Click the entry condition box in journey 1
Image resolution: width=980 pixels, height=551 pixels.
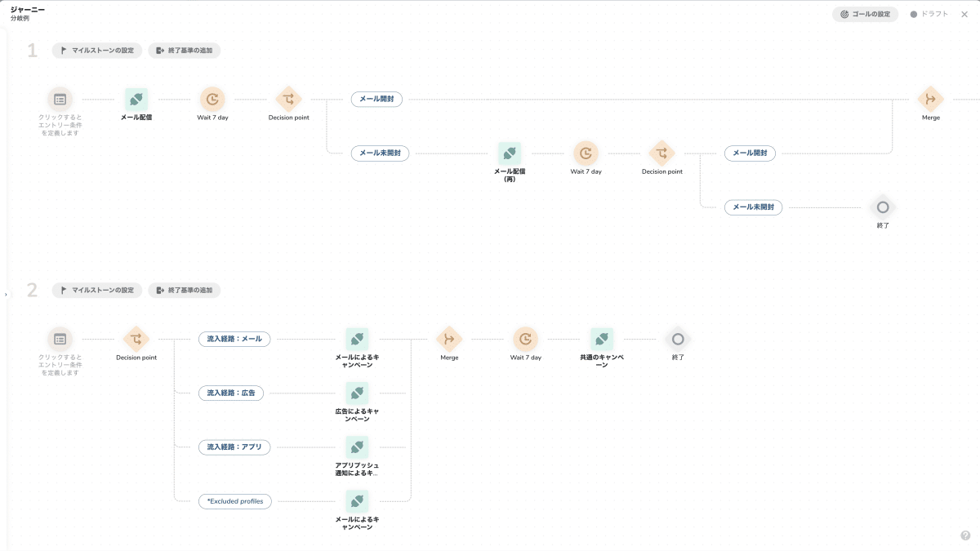pyautogui.click(x=60, y=99)
